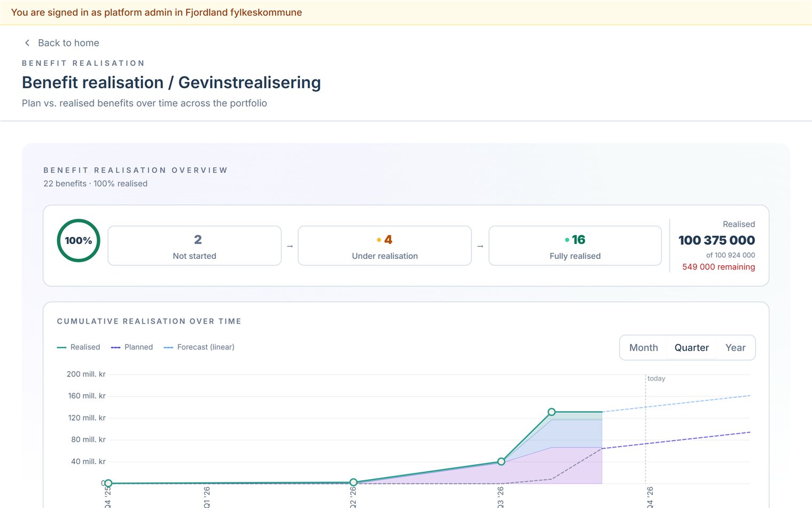Screen dimensions: 812x508
Task: Click the 'today' marker label on chart
Action: 656,379
